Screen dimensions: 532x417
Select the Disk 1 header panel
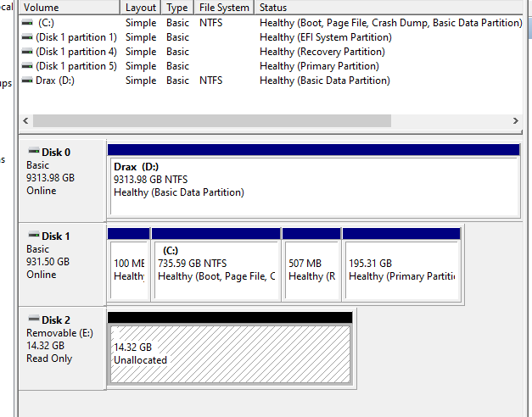tap(63, 264)
